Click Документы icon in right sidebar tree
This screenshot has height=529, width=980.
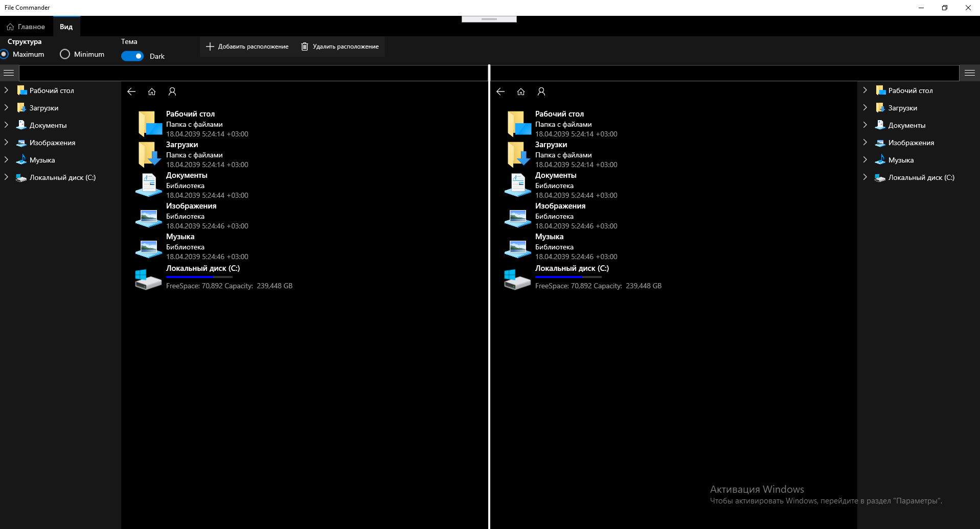click(880, 125)
